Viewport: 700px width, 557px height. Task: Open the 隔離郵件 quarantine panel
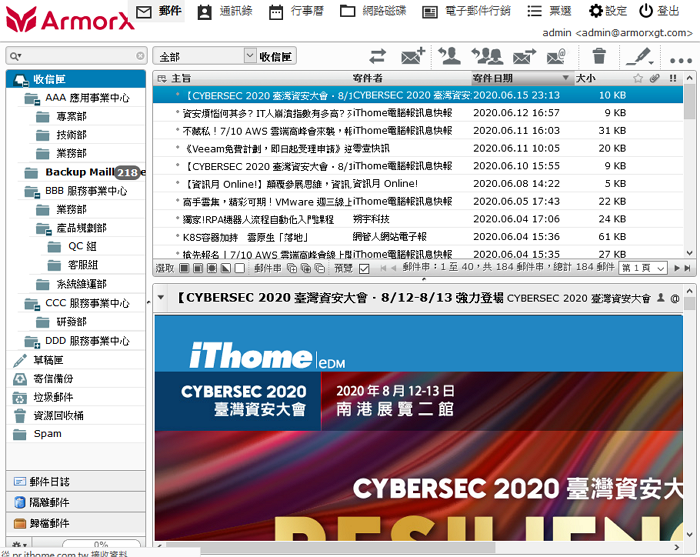[x=75, y=502]
